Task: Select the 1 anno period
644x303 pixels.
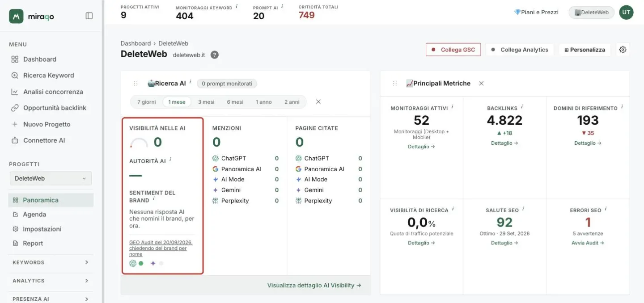Action: click(x=264, y=102)
